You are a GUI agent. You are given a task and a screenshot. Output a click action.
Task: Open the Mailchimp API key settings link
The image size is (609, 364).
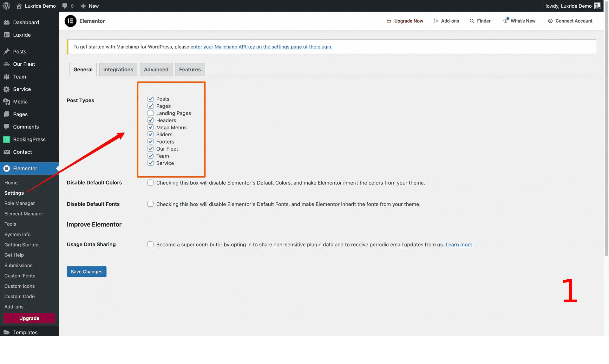[x=261, y=47]
